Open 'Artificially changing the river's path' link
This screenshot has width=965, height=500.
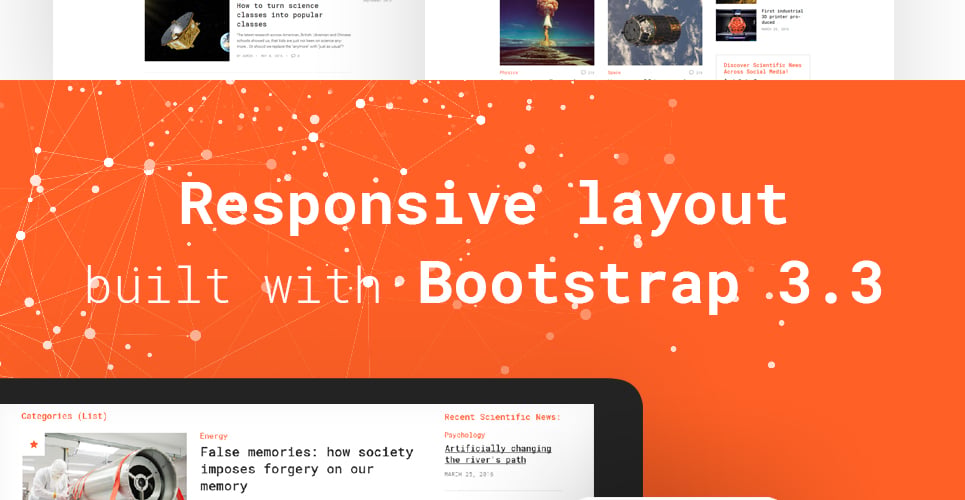(498, 454)
